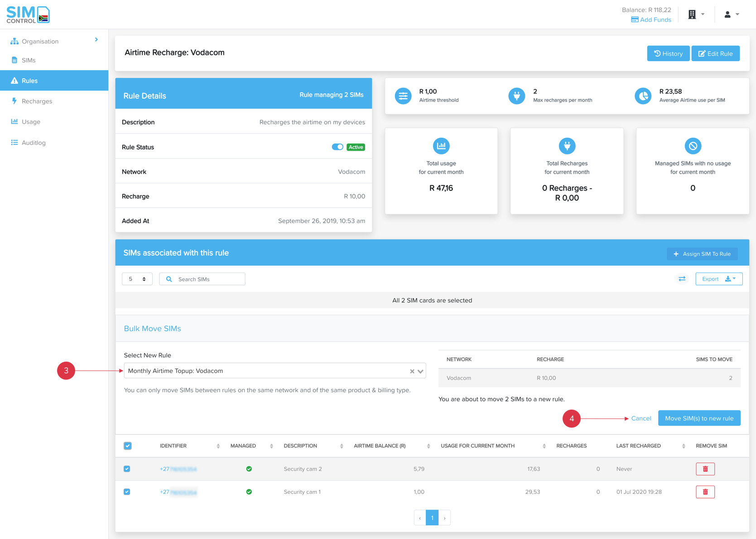Click managed checkmark for Security cam 1
This screenshot has height=539, width=756.
point(249,491)
